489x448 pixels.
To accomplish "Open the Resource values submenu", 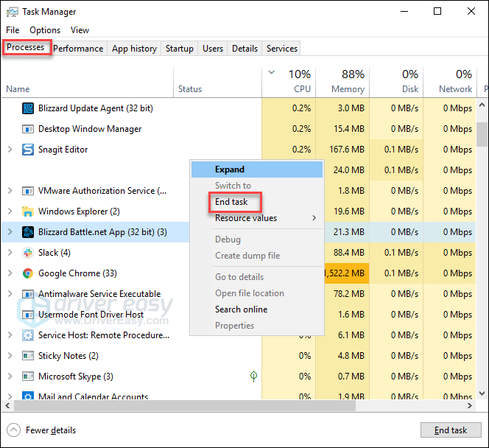I will coord(257,218).
